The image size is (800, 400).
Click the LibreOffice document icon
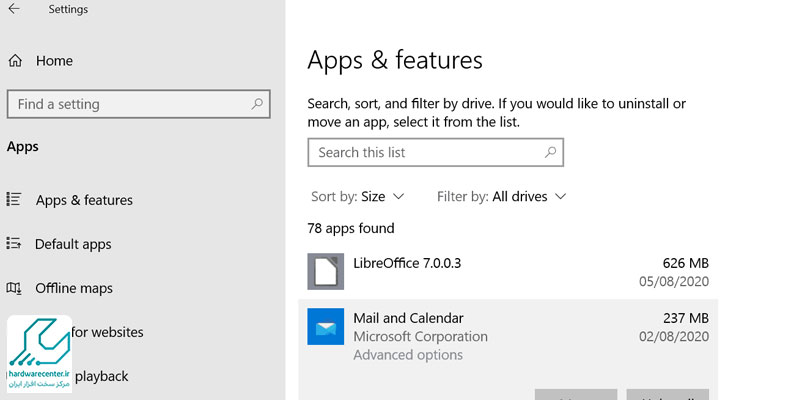(x=326, y=271)
